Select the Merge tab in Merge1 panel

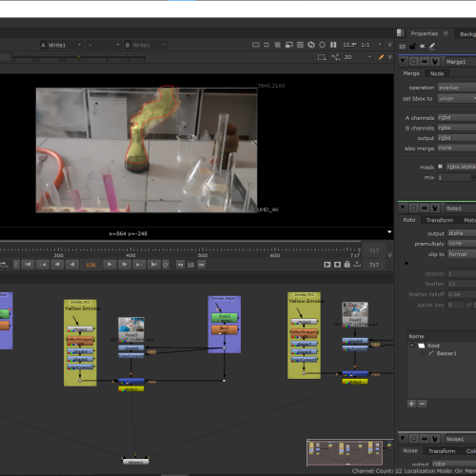[x=411, y=73]
